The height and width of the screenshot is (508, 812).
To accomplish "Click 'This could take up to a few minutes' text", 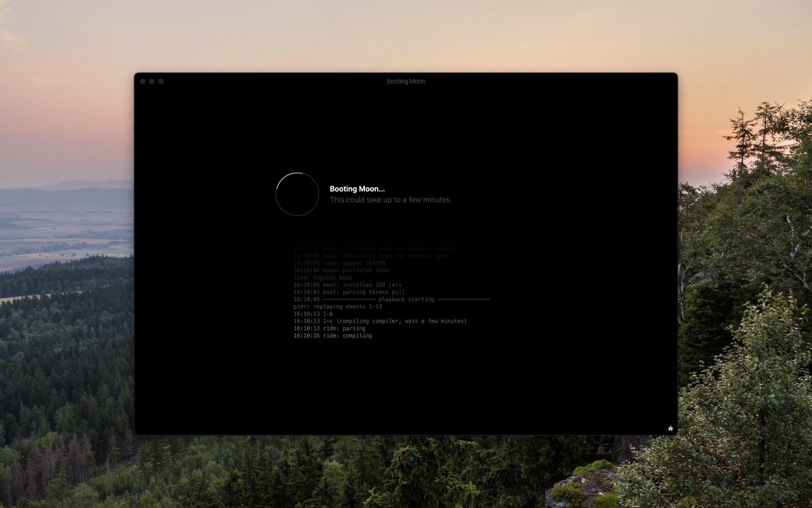I will [390, 200].
